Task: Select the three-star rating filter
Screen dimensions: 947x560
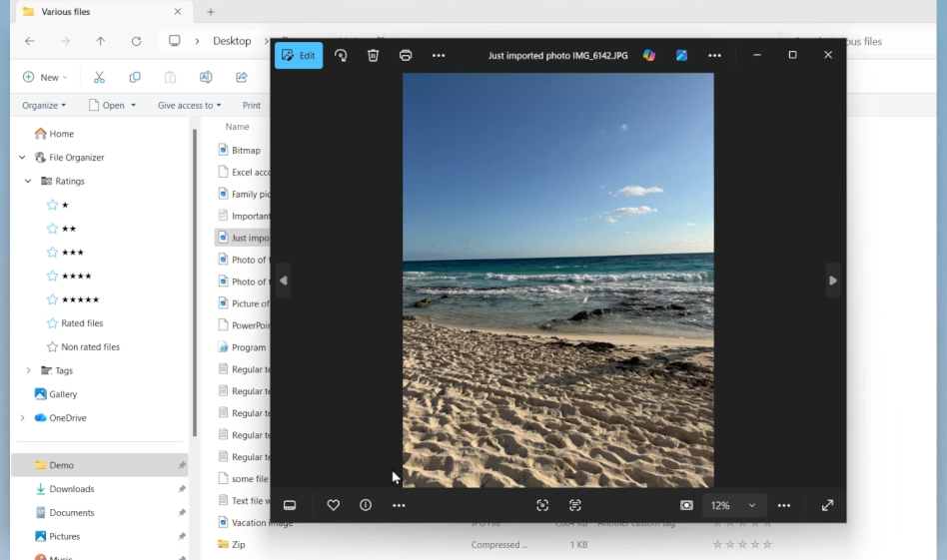Action: [65, 253]
